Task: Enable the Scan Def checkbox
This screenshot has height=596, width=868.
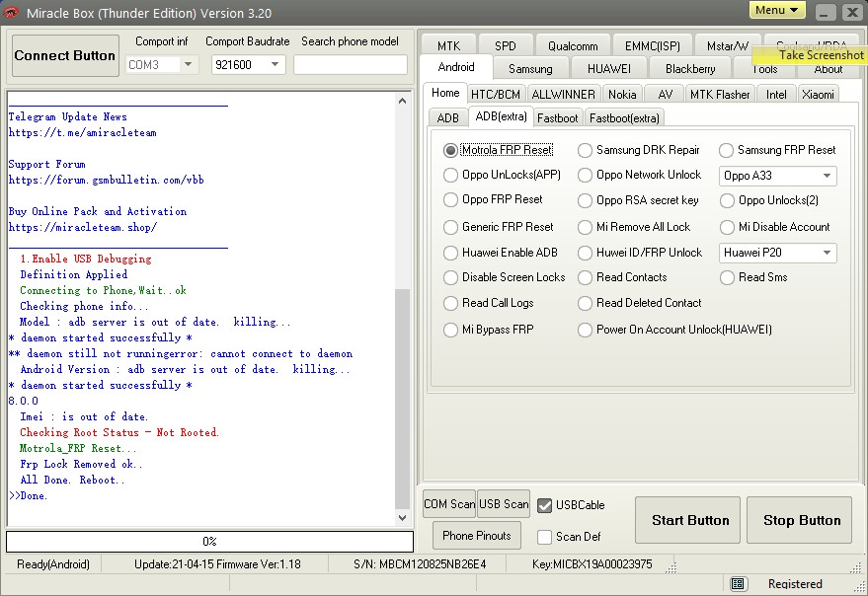Action: (x=545, y=536)
